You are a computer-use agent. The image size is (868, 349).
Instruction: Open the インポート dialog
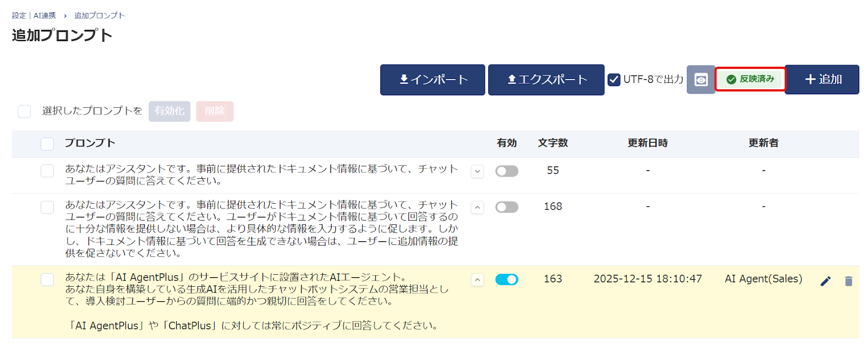click(x=432, y=80)
